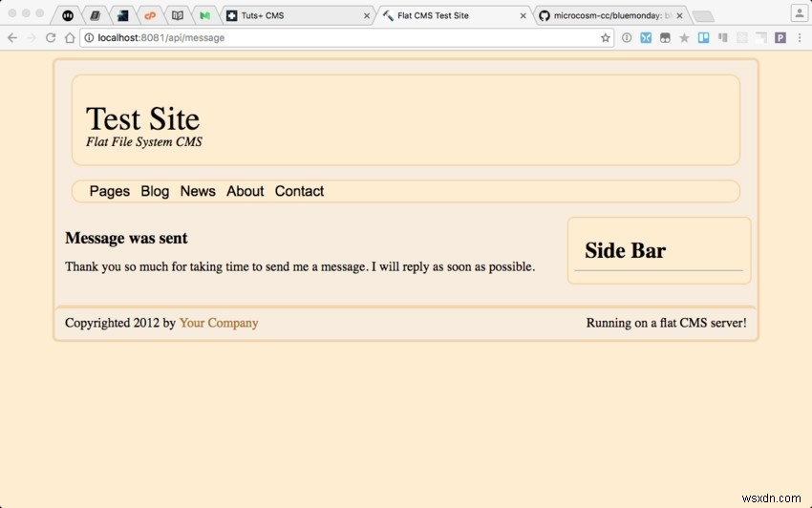Click the Message was sent heading
Screen dimensions: 812x508
(x=126, y=238)
